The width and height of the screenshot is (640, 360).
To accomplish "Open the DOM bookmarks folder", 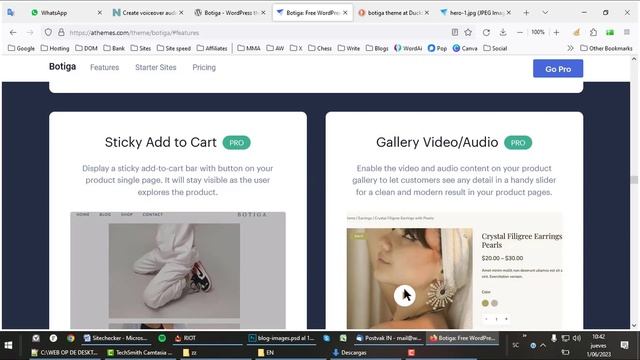I will [x=86, y=48].
